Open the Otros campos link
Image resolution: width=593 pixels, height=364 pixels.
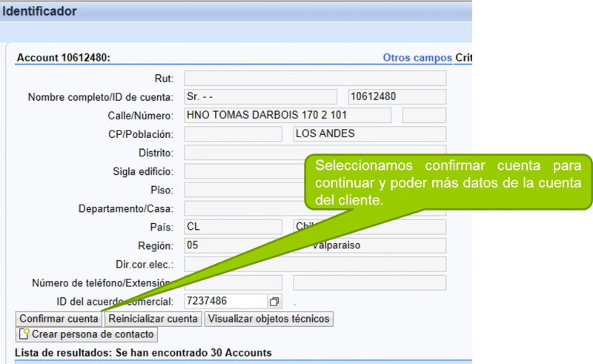tap(417, 58)
